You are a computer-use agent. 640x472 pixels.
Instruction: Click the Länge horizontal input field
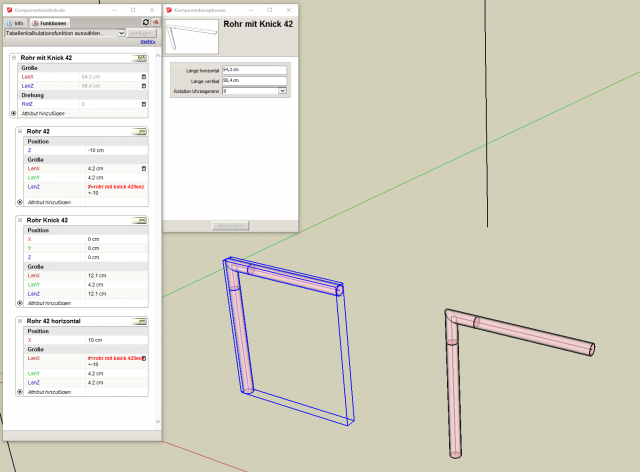(x=254, y=70)
